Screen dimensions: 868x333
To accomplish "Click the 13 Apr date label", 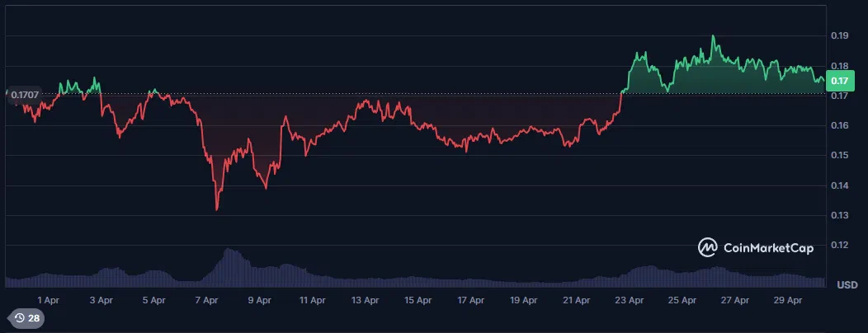I will (365, 300).
